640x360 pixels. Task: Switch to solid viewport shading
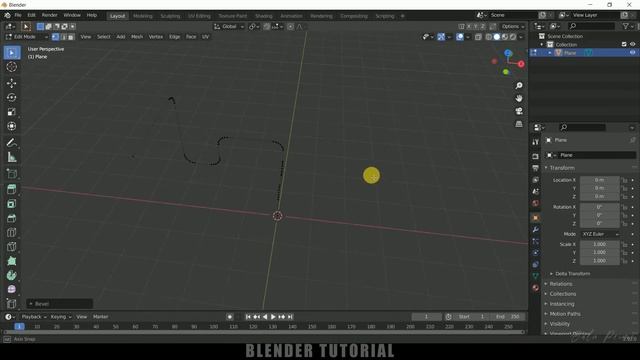pos(497,37)
